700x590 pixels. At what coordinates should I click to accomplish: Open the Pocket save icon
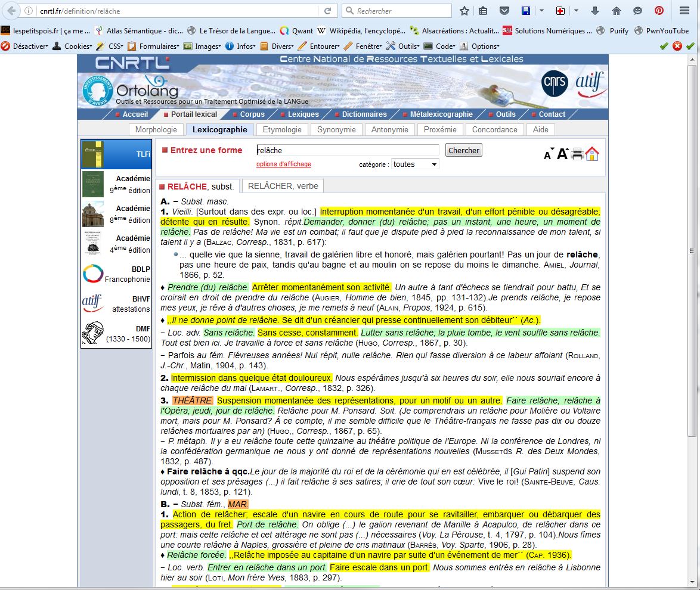[504, 11]
